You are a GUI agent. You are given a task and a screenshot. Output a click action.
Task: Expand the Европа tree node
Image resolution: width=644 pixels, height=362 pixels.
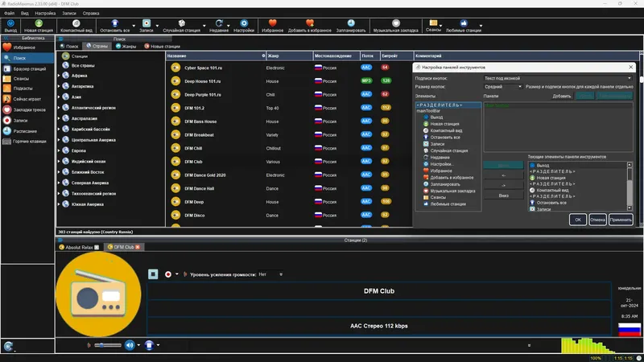click(59, 150)
